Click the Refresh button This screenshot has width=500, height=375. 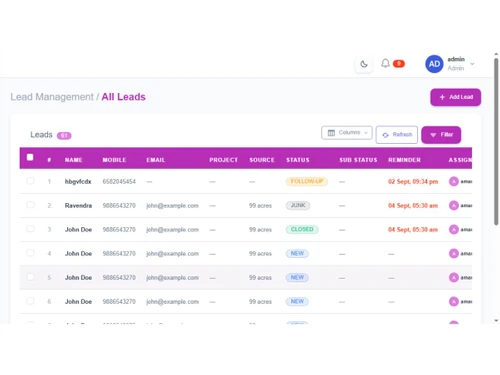click(397, 135)
